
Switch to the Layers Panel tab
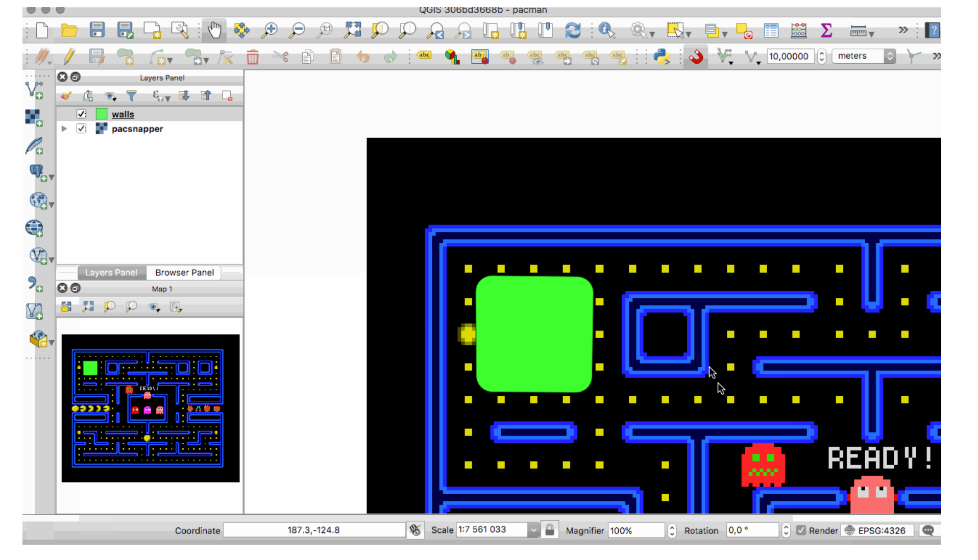[x=111, y=272]
